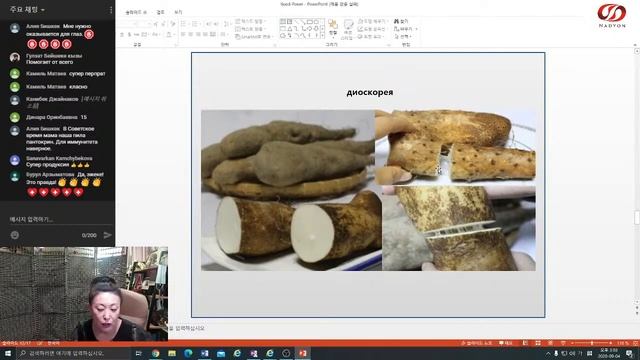640x360 pixels.
Task: Show hidden system tray icons
Action: point(548,353)
